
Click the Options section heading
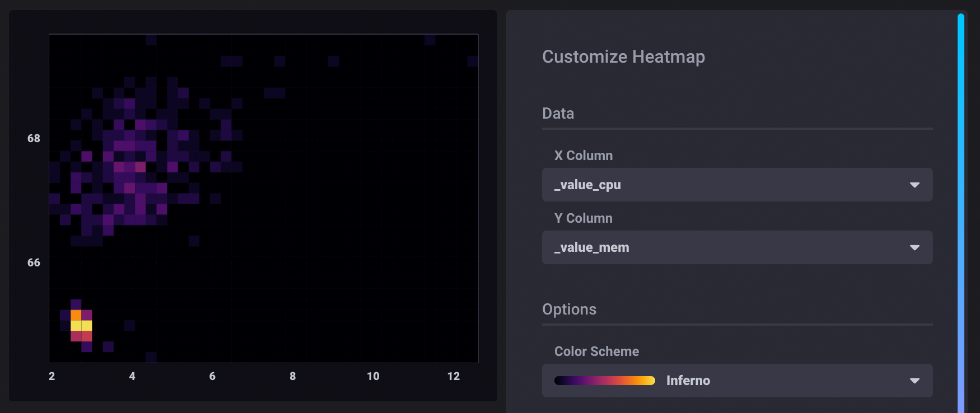pyautogui.click(x=569, y=309)
